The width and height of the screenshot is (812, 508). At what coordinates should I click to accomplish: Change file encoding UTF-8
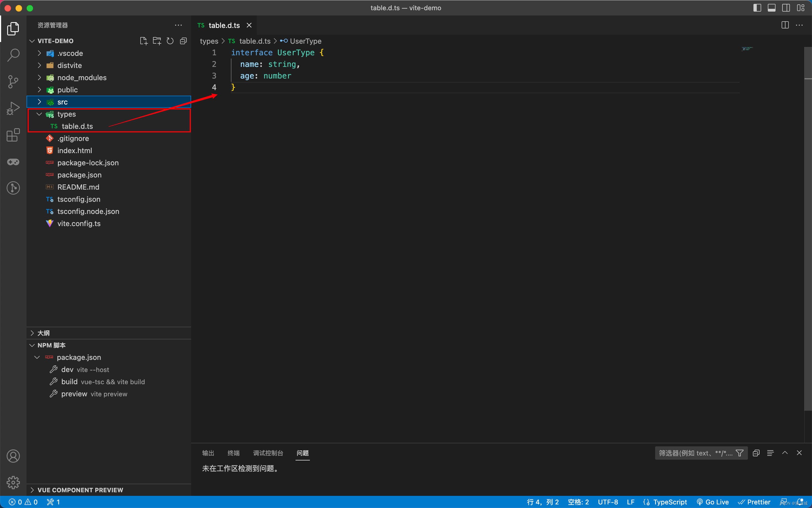tap(608, 502)
